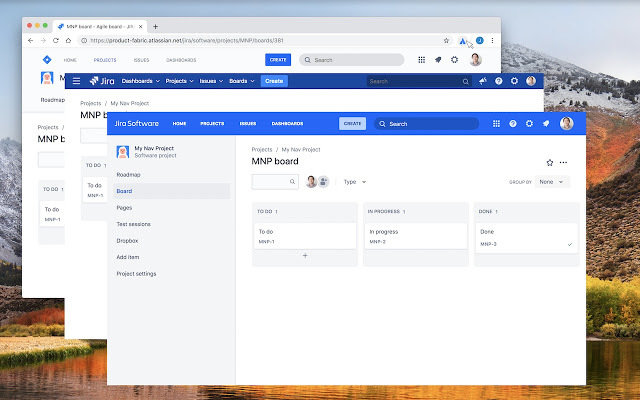640x400 pixels.
Task: Open the Done MNP-3 card
Action: (x=527, y=238)
